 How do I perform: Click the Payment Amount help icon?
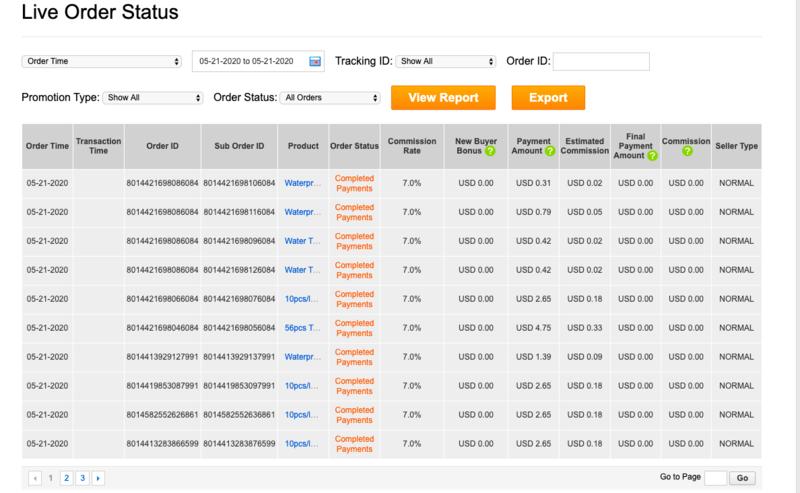tap(551, 152)
